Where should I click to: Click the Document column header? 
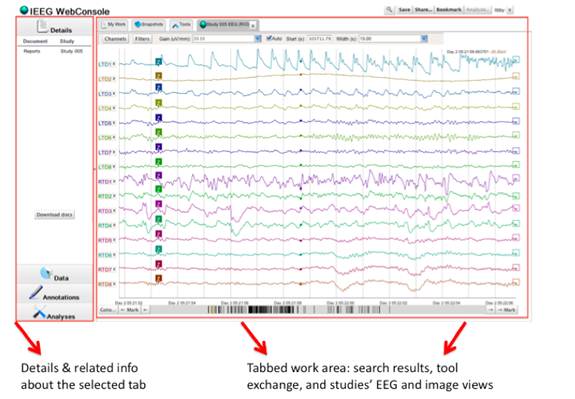coord(35,41)
